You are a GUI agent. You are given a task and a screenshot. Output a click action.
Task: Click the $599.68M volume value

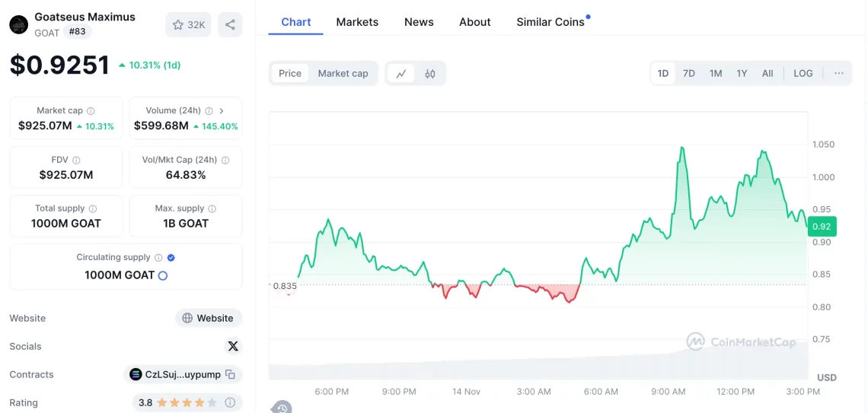point(161,126)
